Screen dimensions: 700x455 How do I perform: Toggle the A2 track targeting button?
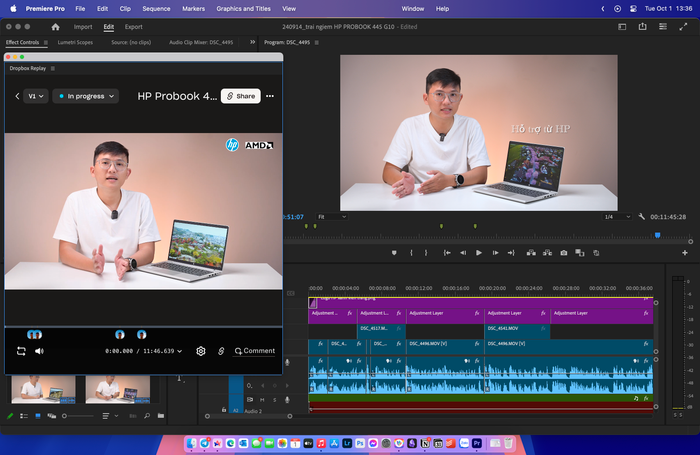point(236,410)
